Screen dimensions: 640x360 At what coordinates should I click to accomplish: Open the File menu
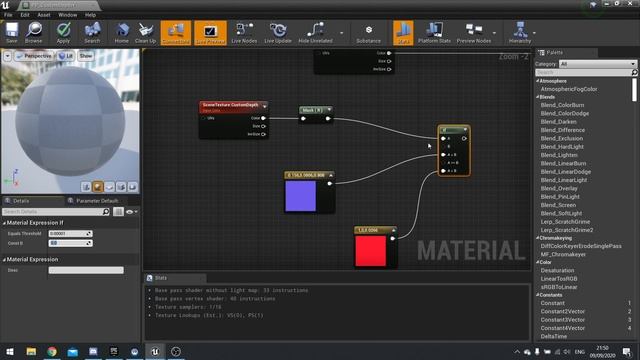pyautogui.click(x=8, y=15)
